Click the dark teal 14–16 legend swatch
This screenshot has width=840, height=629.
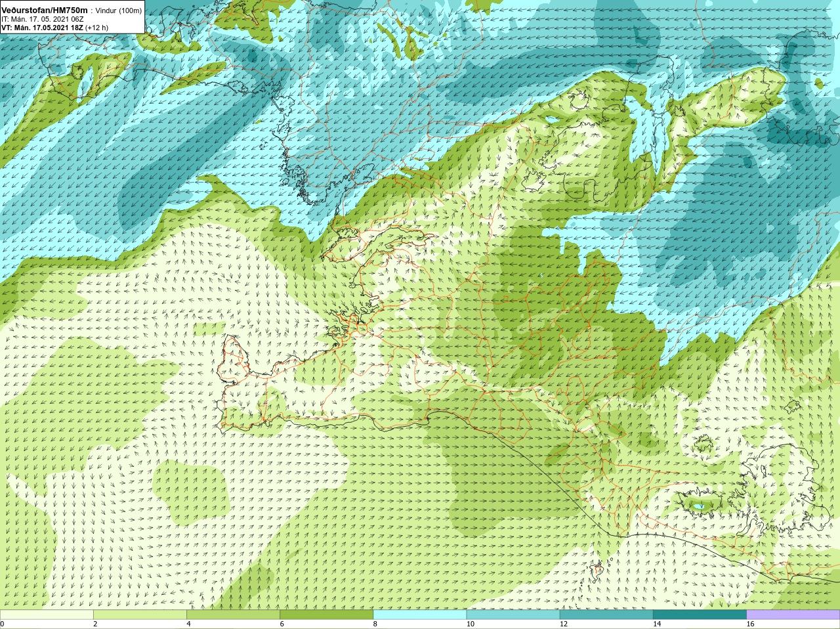(x=700, y=615)
